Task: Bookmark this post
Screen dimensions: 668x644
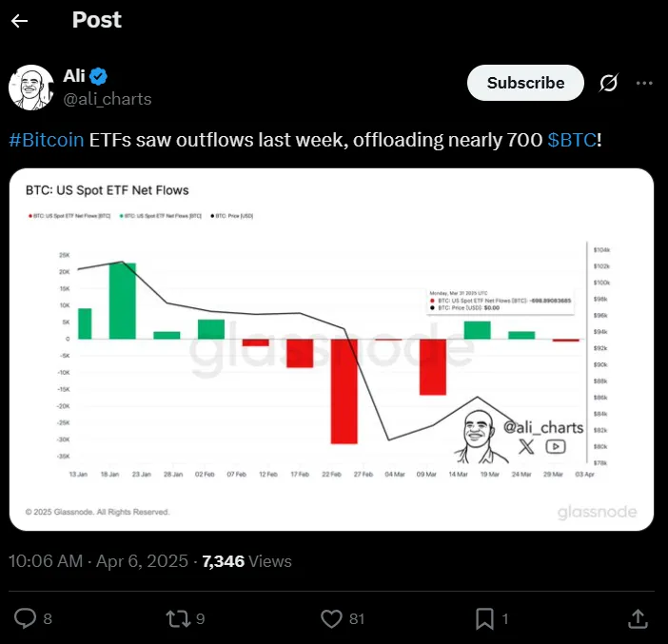Action: click(x=484, y=618)
